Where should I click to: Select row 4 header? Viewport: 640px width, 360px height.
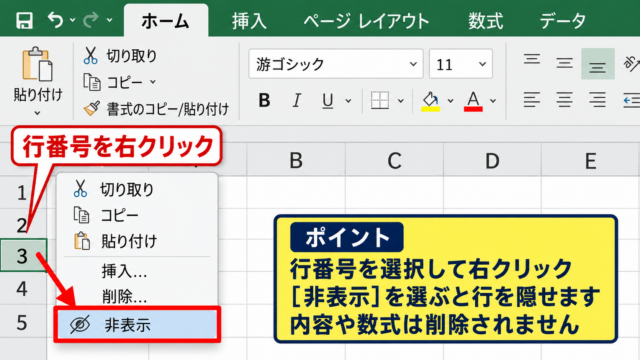coord(23,289)
